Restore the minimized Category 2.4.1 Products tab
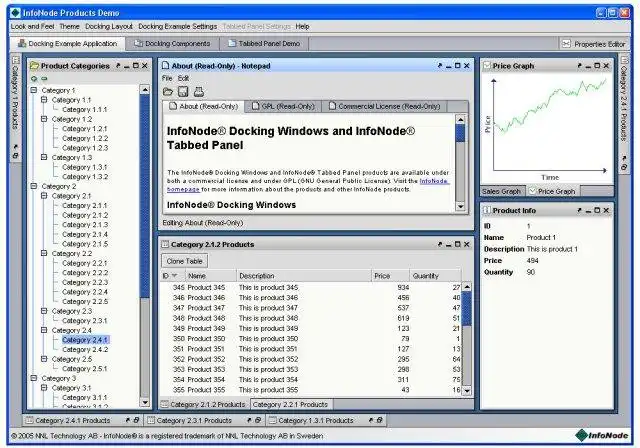 [x=136, y=419]
